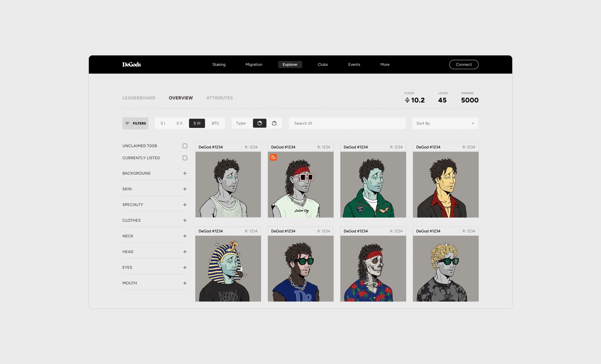Switch to the Leaderboard tab
Screen dimensions: 601x364
click(x=139, y=98)
